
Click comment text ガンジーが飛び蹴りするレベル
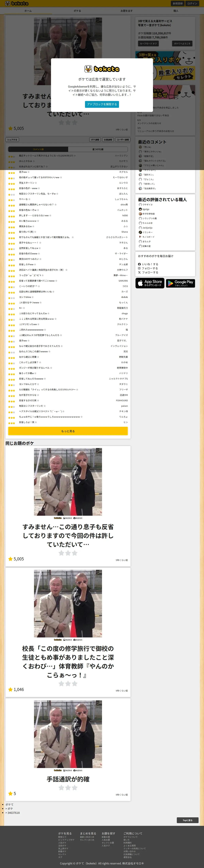pos(34,368)
